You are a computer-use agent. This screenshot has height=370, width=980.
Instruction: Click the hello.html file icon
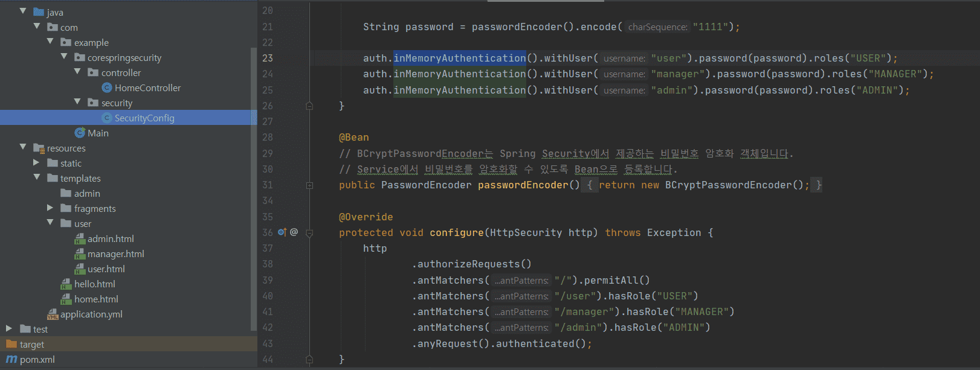coord(66,284)
